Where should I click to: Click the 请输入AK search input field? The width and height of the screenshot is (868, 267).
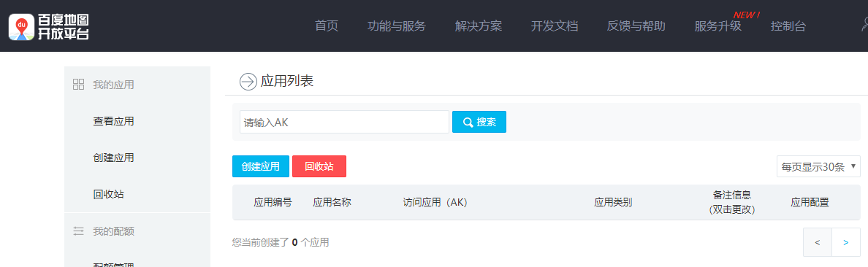click(x=344, y=122)
